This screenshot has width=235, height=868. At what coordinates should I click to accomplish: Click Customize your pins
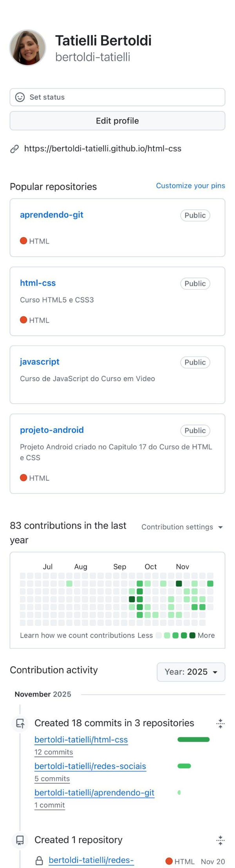click(x=191, y=185)
